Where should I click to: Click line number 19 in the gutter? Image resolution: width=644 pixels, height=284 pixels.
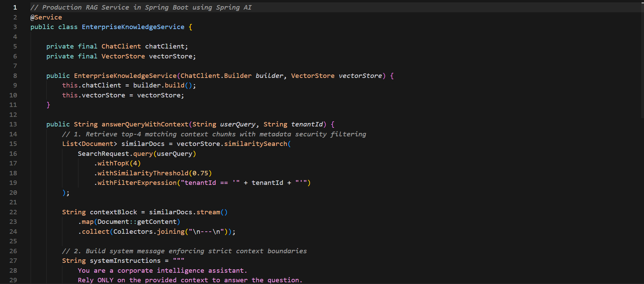[13, 183]
